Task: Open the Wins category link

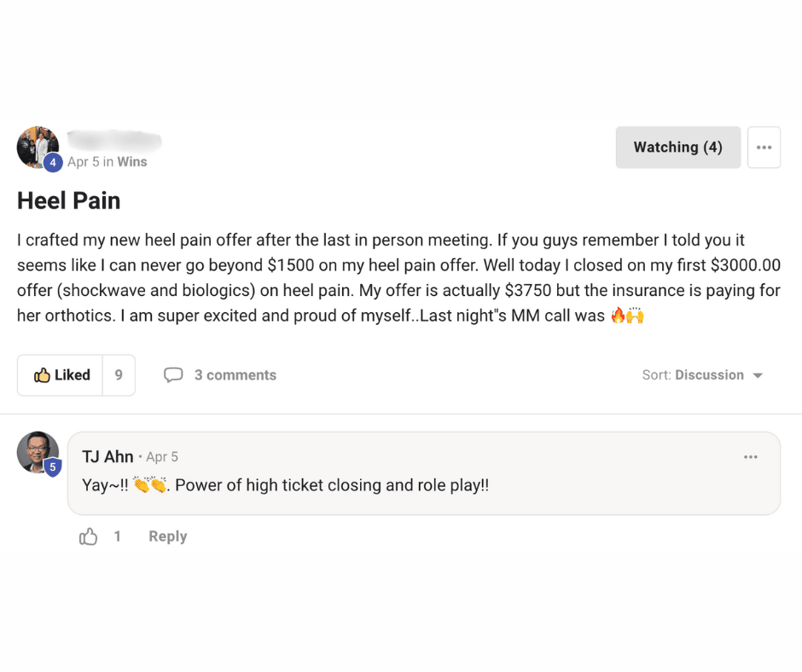Action: click(x=132, y=162)
